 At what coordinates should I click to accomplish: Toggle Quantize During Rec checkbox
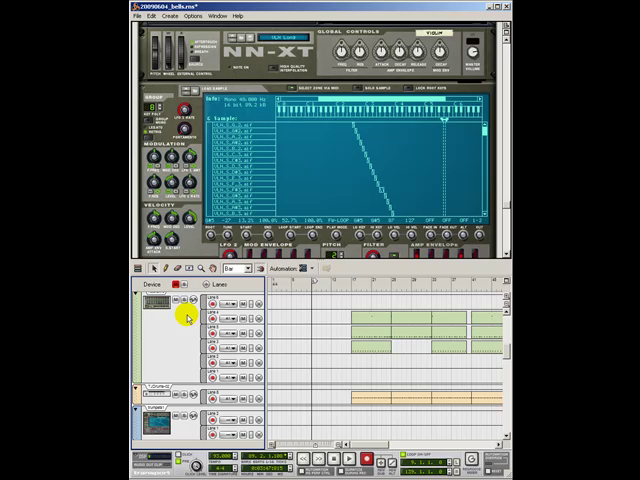pyautogui.click(x=341, y=471)
